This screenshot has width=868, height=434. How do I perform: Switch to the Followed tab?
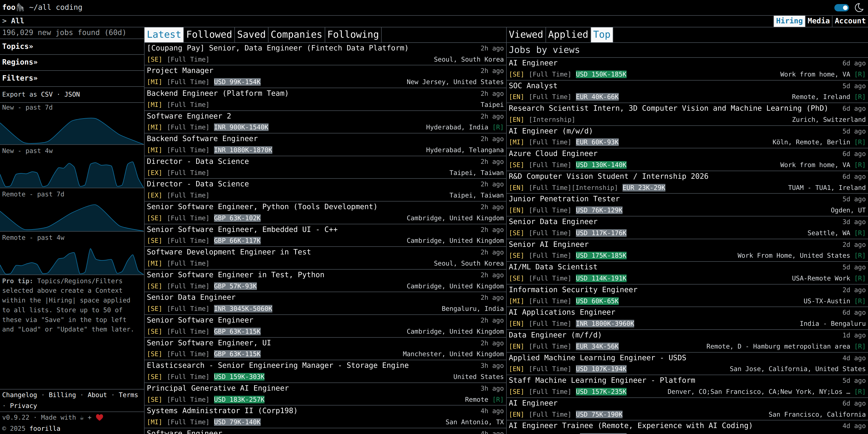click(x=209, y=34)
